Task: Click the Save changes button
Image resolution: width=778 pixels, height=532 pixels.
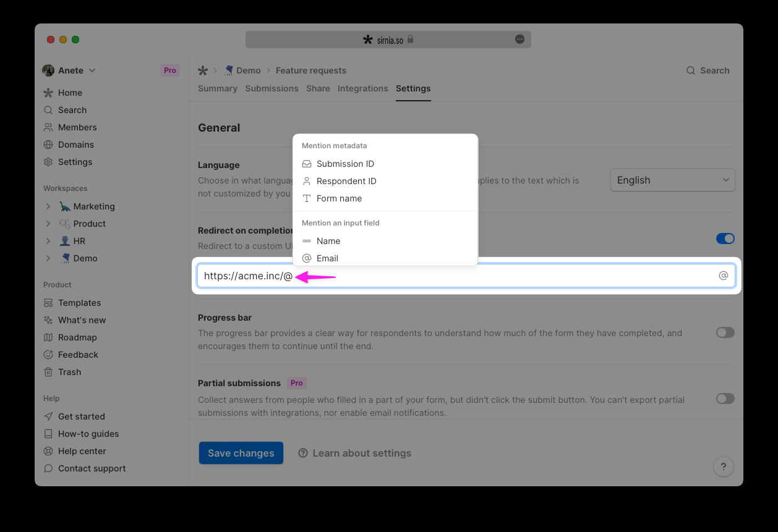Action: (241, 453)
